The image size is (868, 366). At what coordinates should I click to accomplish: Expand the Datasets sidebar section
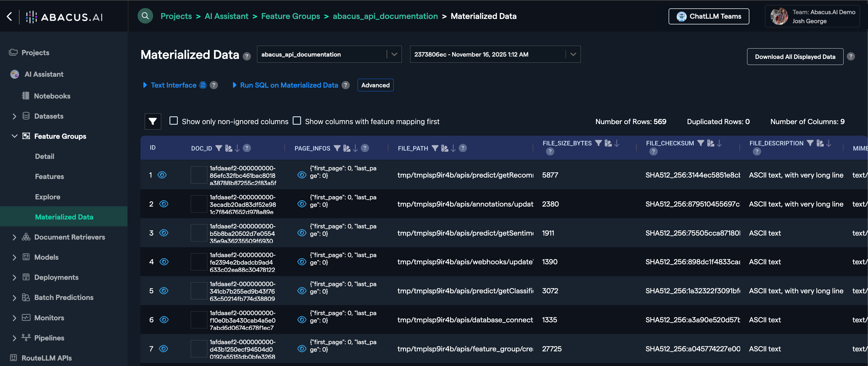(x=14, y=116)
